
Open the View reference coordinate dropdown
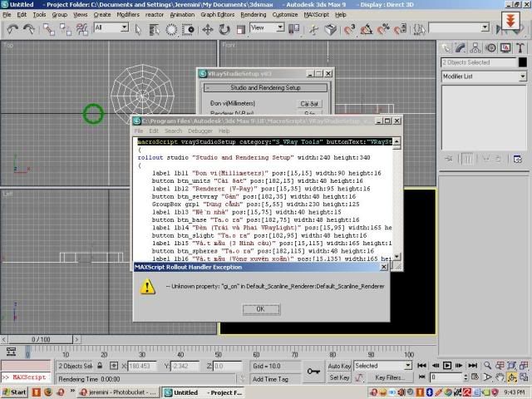(x=280, y=27)
